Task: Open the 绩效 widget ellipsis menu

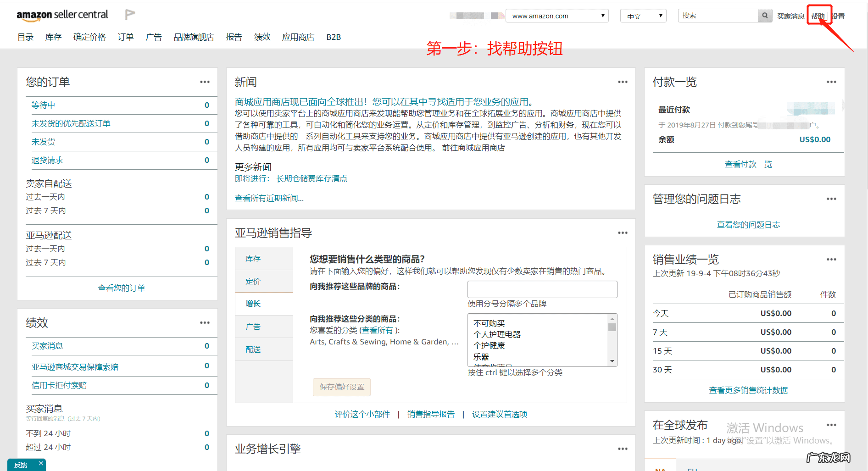Action: point(204,322)
